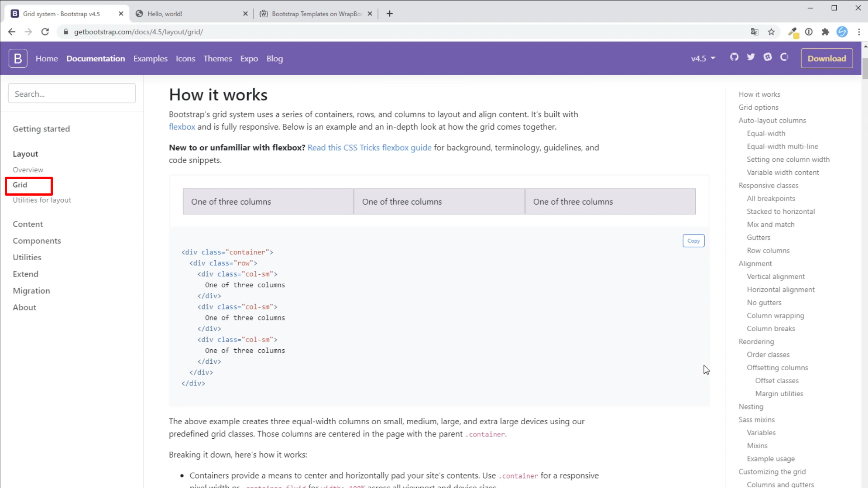The height and width of the screenshot is (488, 868).
Task: Click the blue profile avatar icon
Action: [842, 32]
